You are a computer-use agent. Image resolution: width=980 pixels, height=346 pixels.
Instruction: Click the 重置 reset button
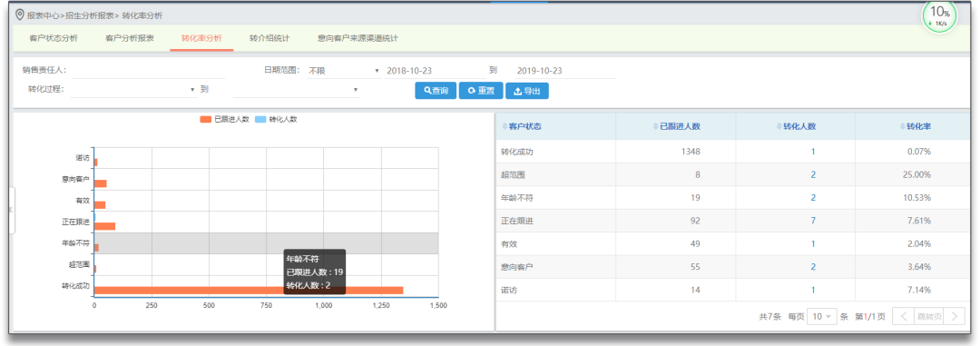pyautogui.click(x=481, y=91)
